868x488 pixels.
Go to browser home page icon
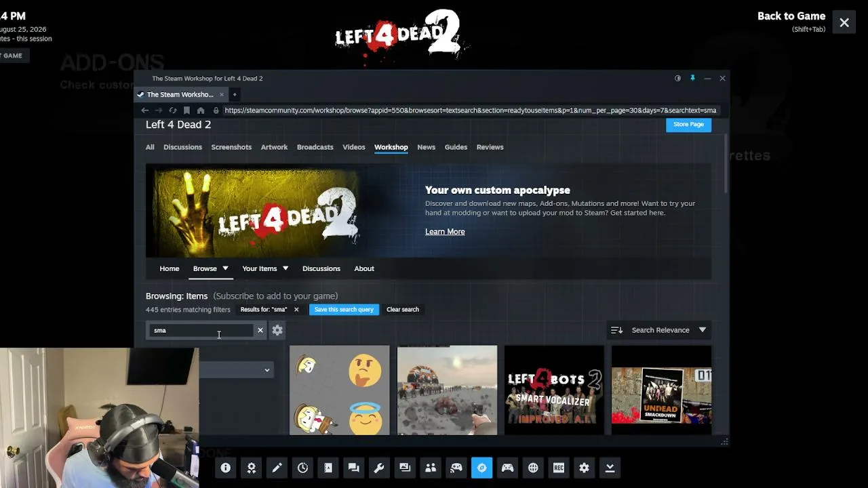click(201, 110)
